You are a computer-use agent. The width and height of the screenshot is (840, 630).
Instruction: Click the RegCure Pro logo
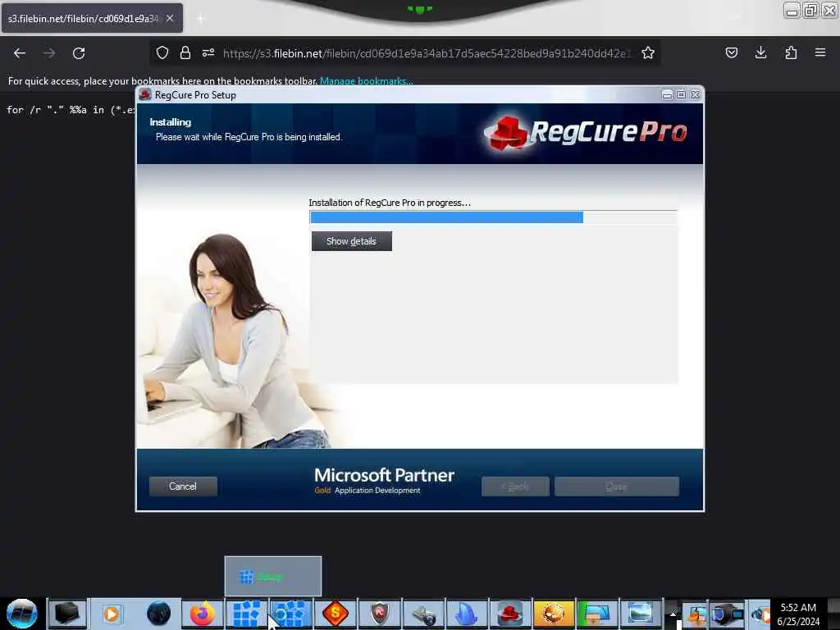tap(585, 132)
